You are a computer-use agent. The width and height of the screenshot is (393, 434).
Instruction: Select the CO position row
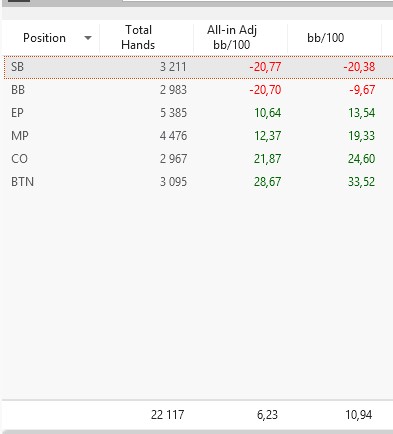(198, 159)
